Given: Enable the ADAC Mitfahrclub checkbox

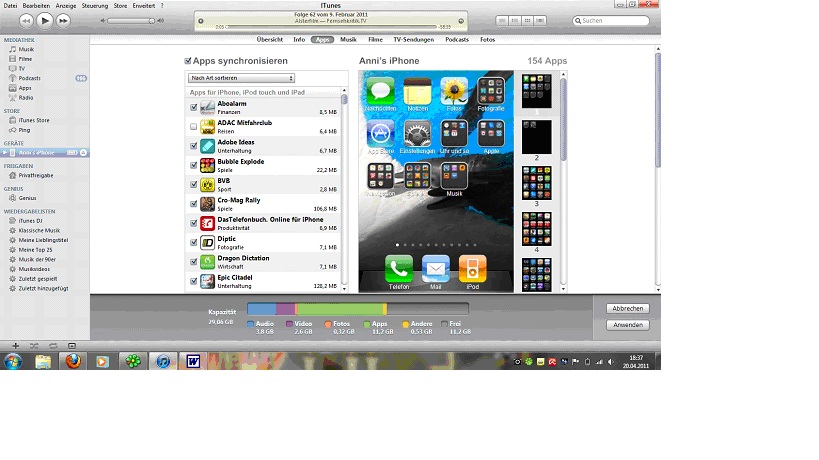Looking at the screenshot, I should click(193, 127).
